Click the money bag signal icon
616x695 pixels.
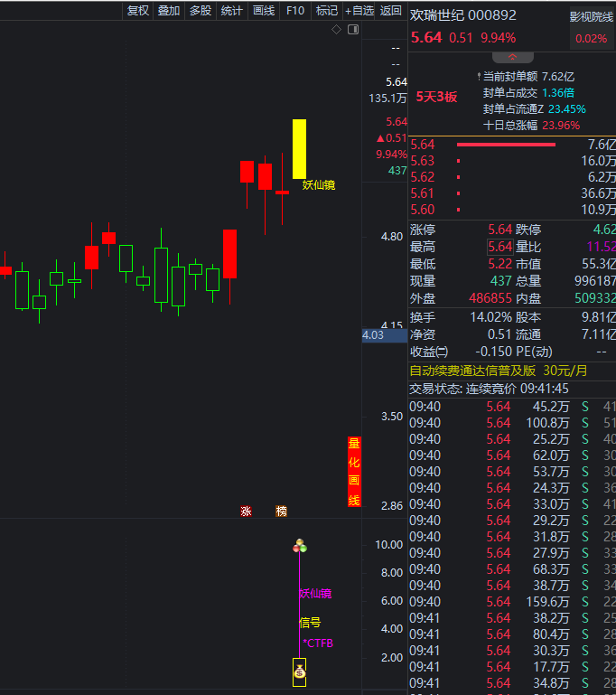click(300, 672)
